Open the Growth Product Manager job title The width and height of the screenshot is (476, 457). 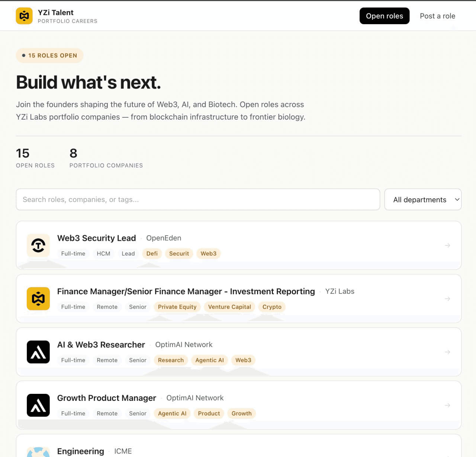click(107, 398)
